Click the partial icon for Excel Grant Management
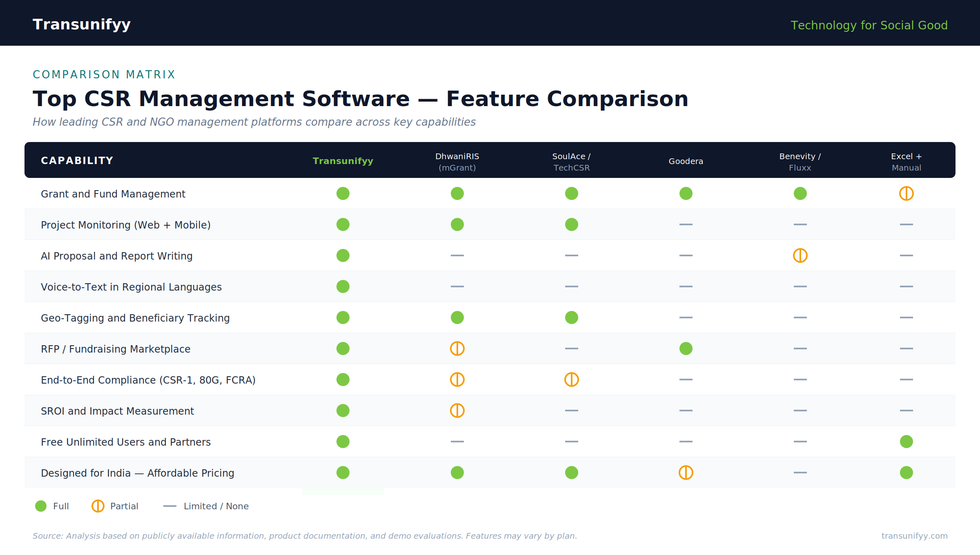The image size is (980, 555). 906,193
